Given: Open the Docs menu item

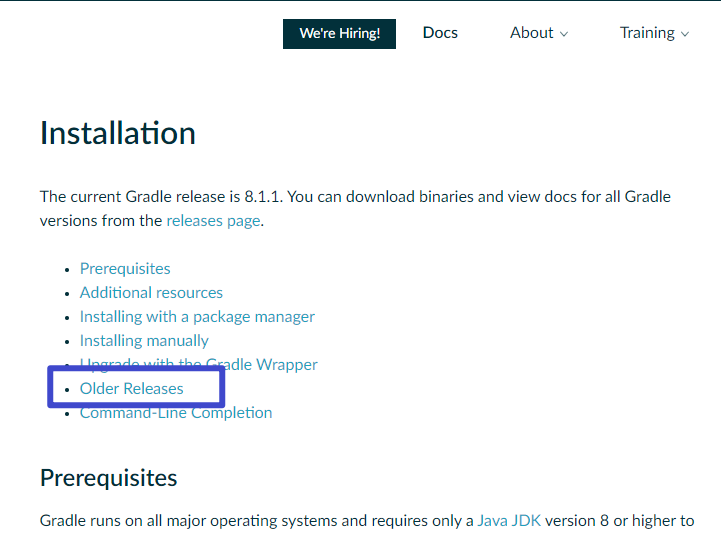Looking at the screenshot, I should coord(440,33).
